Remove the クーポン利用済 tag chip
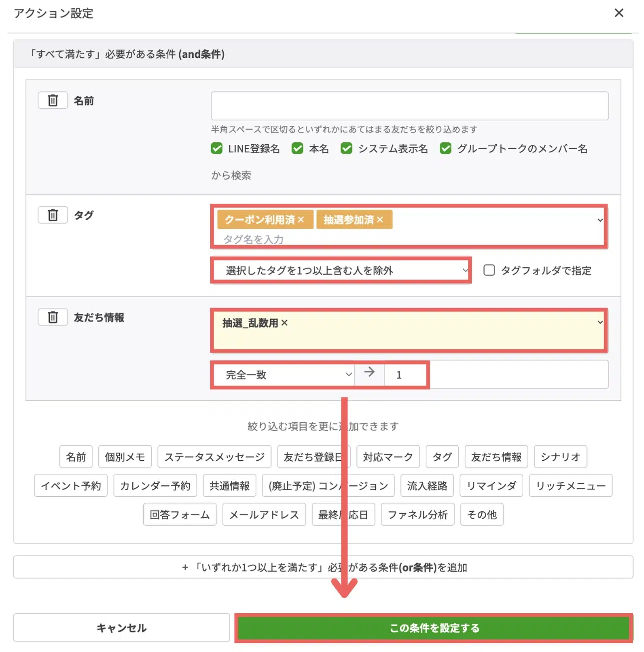 click(x=301, y=220)
